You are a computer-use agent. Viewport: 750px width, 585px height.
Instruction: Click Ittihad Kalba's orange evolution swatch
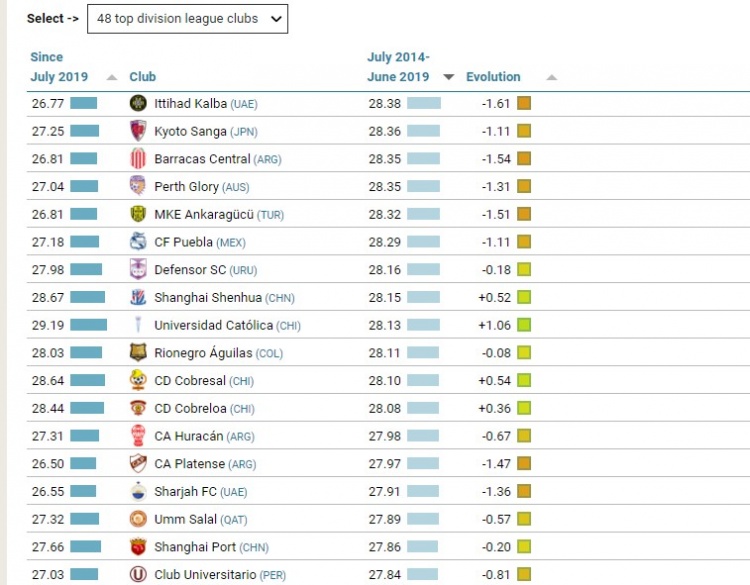[x=524, y=103]
